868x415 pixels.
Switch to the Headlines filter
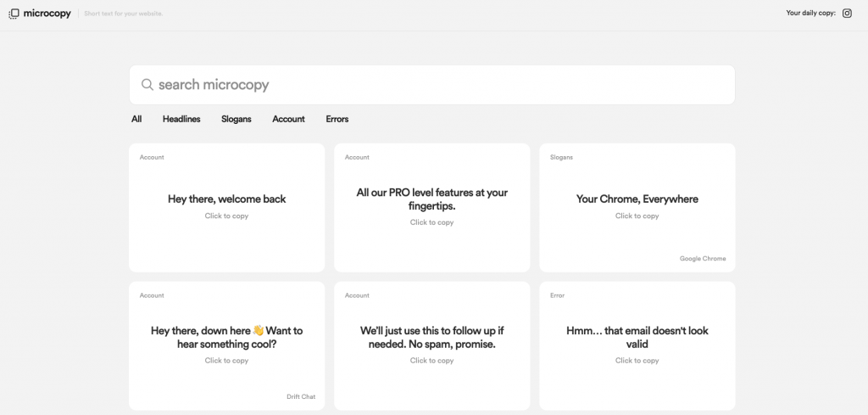pyautogui.click(x=181, y=119)
